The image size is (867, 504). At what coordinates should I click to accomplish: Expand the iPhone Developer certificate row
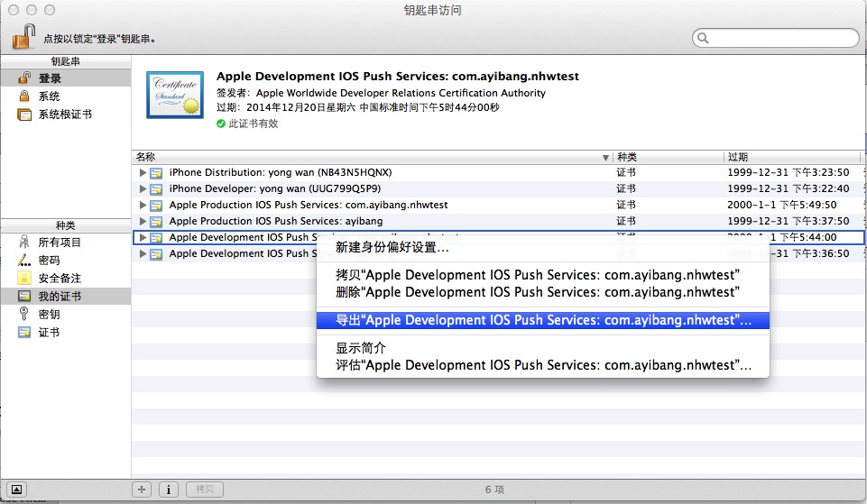click(143, 189)
